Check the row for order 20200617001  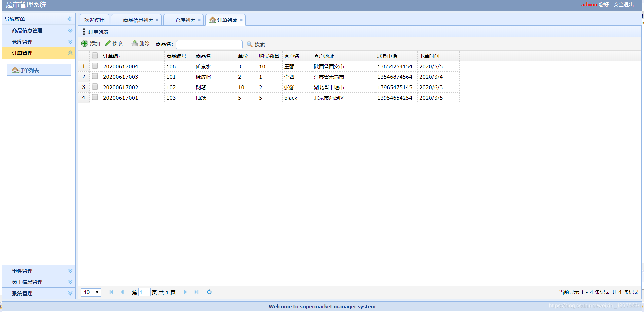click(95, 97)
